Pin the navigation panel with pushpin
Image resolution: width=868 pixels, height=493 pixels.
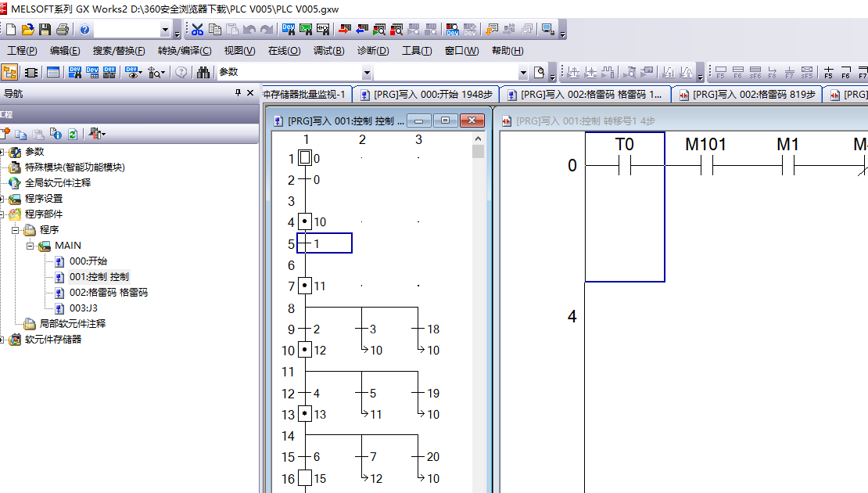(239, 93)
